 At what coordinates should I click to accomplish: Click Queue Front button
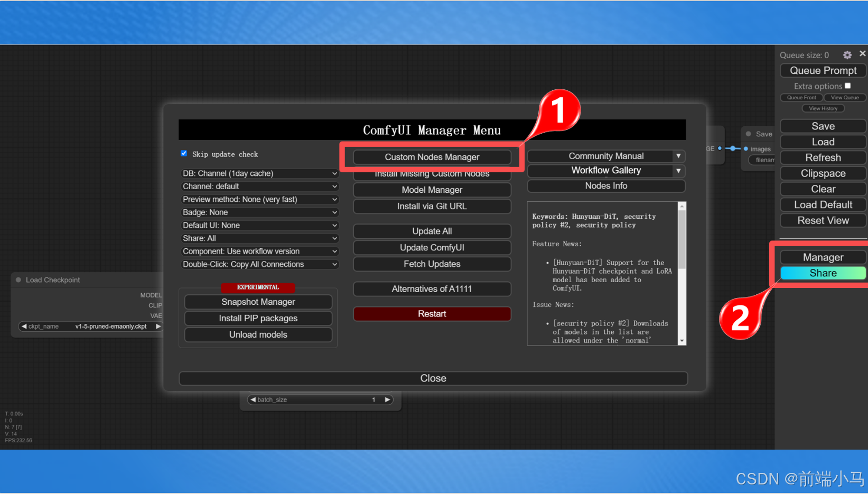pos(801,97)
